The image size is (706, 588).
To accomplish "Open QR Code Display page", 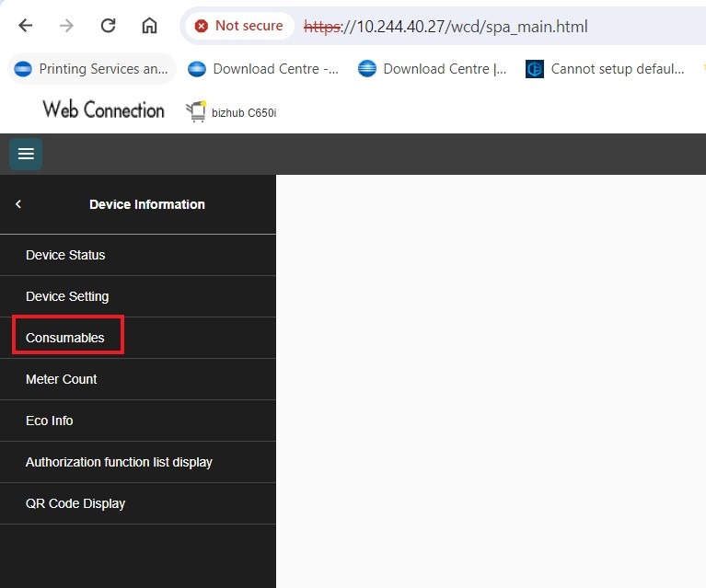I will pyautogui.click(x=75, y=503).
